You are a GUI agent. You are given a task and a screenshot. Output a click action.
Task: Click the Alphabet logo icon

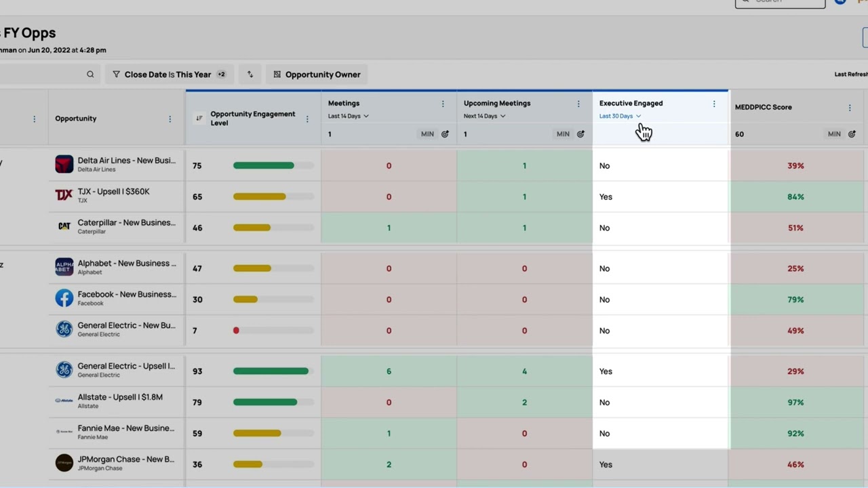pos(64,267)
